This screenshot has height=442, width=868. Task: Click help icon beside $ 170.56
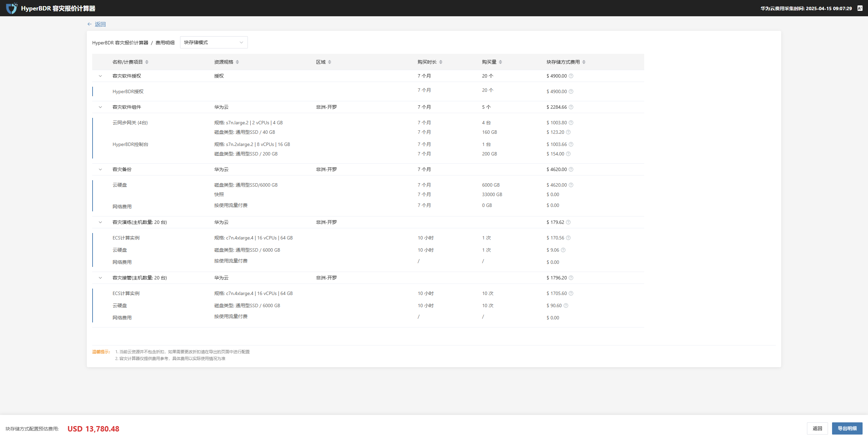coord(568,238)
